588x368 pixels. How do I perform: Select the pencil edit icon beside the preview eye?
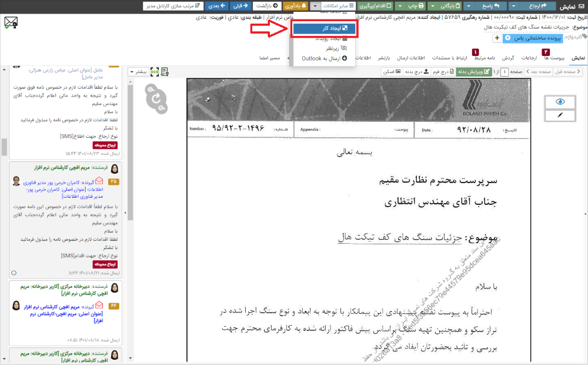(x=559, y=114)
